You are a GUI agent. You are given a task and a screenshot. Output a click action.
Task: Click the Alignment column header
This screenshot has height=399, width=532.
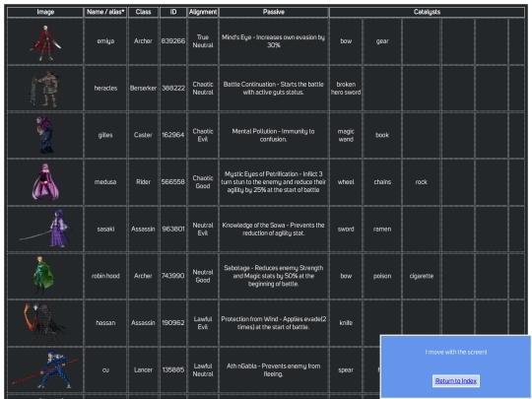203,12
